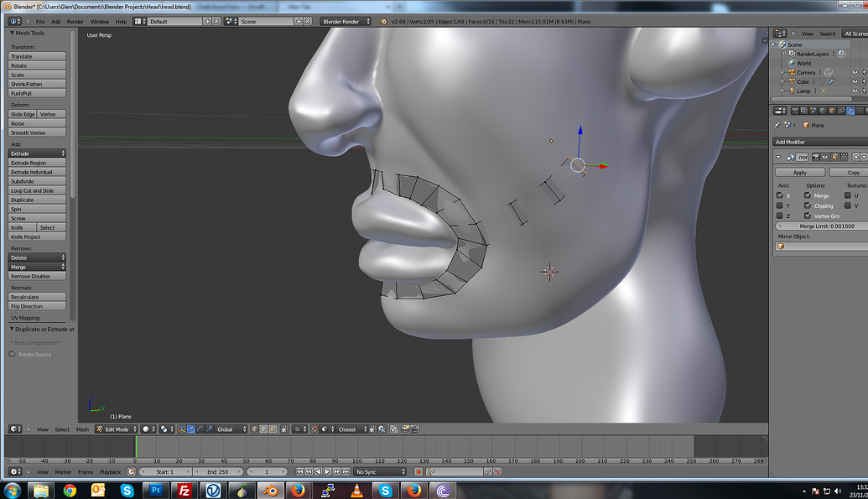Collapse the mirror modifier panel triangle
Image resolution: width=868 pixels, height=499 pixels.
point(778,158)
